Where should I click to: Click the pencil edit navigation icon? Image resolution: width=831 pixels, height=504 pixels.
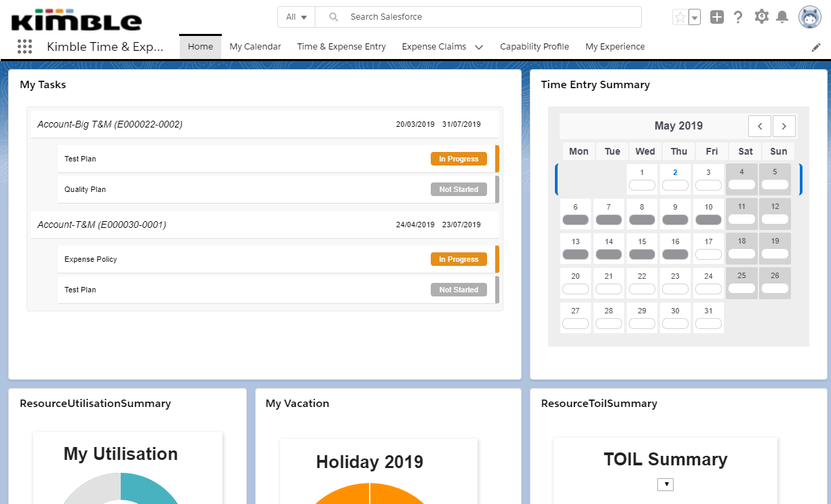point(816,47)
